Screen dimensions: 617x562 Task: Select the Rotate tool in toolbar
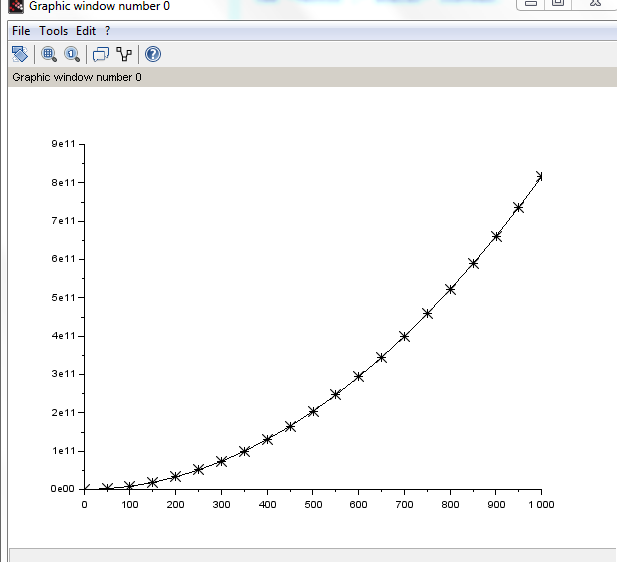20,54
